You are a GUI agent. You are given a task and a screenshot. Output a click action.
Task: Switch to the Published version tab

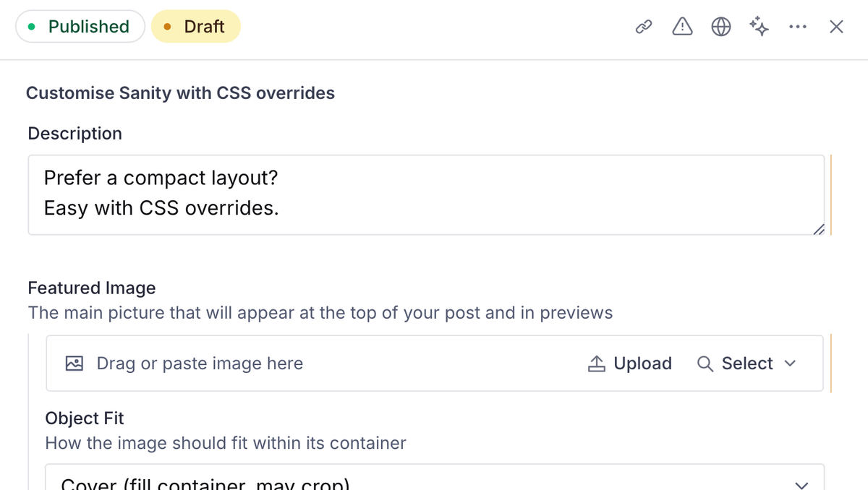coord(80,27)
